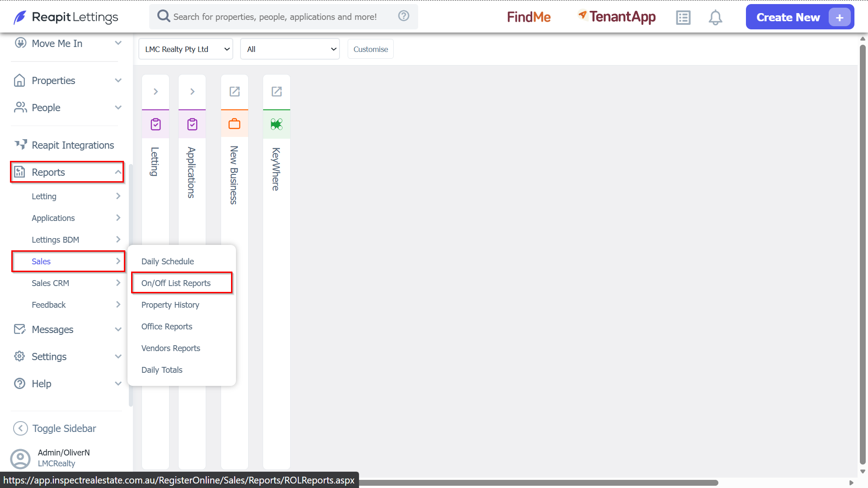Click the Applications column clipboard icon
Image resolution: width=868 pixels, height=488 pixels.
pyautogui.click(x=192, y=124)
